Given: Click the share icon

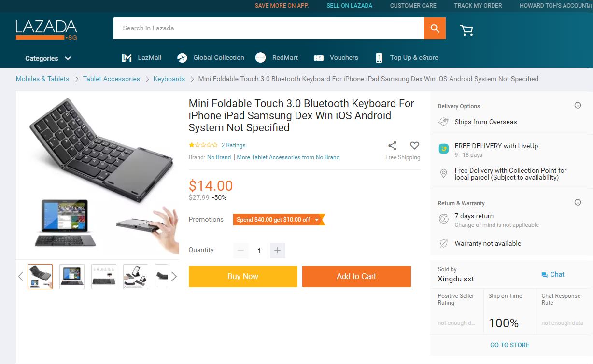Looking at the screenshot, I should click(x=392, y=146).
